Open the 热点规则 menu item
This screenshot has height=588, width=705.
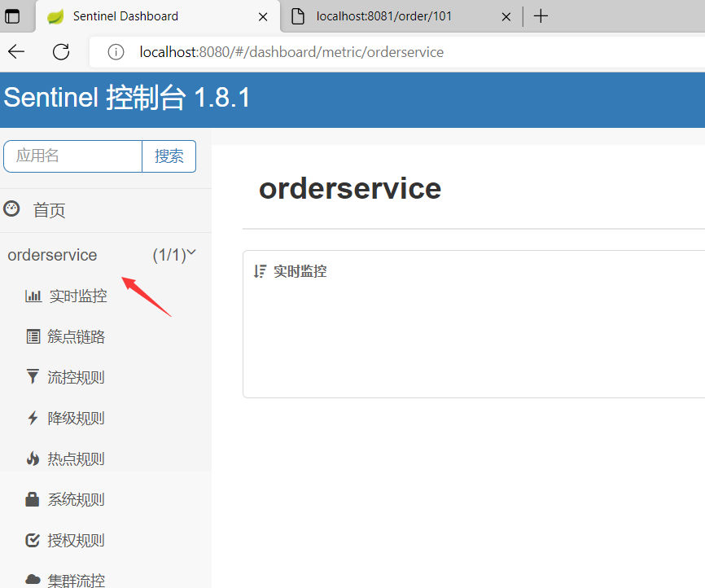pos(76,459)
